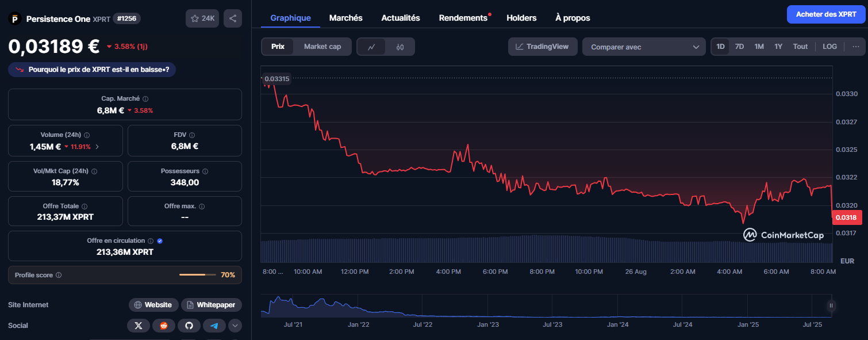This screenshot has width=868, height=340.
Task: Click the info icon beside Volume (24h)
Action: click(x=87, y=135)
